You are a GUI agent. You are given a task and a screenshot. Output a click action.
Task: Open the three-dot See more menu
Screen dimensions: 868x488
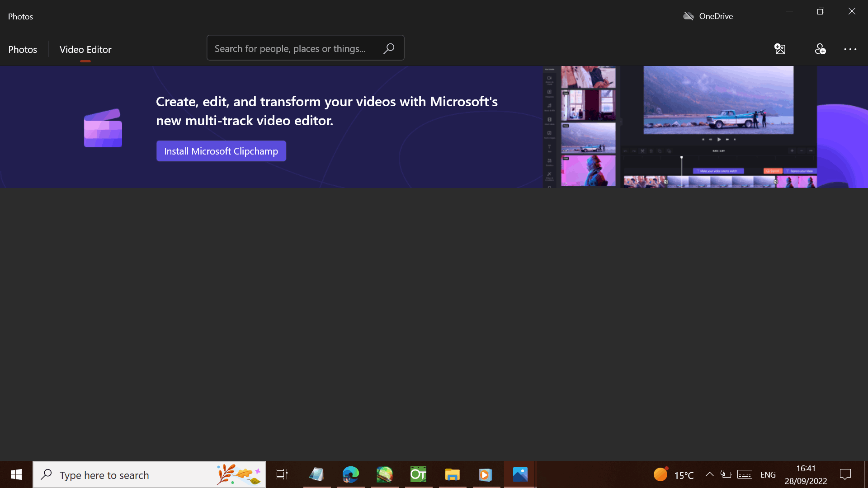tap(850, 49)
